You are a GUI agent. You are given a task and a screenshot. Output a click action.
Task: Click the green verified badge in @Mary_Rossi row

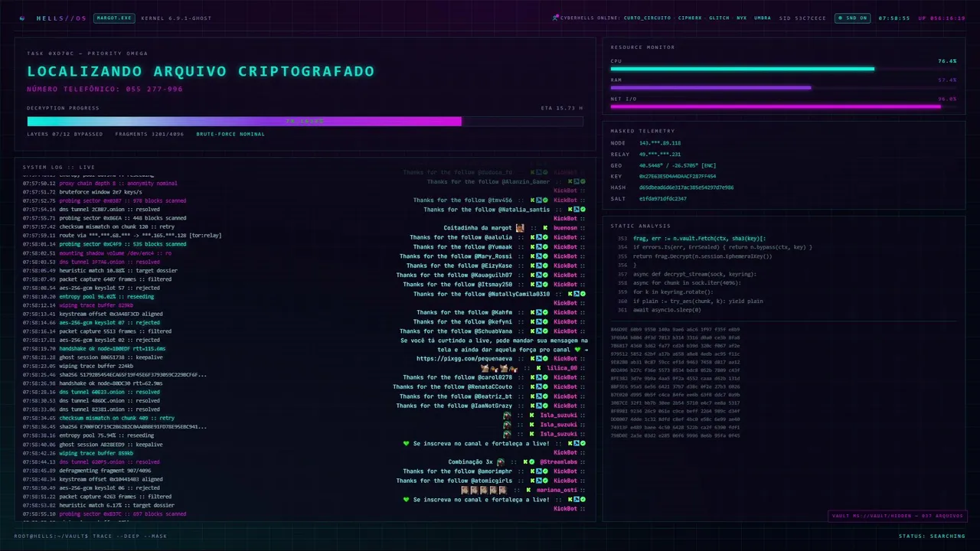[x=545, y=256]
